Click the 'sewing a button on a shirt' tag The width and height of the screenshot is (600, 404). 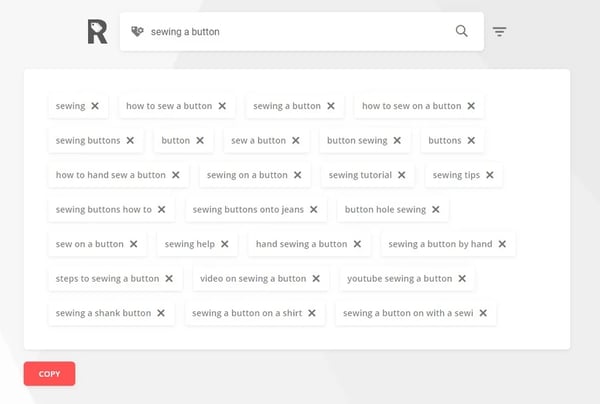tap(246, 313)
